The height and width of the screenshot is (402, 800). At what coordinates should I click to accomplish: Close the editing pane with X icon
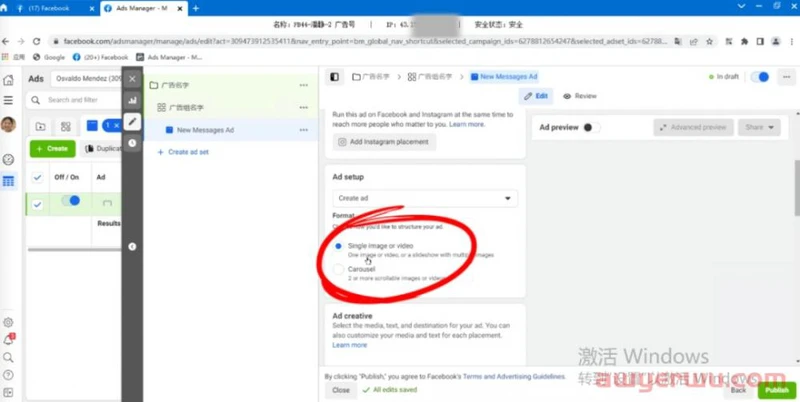click(x=132, y=79)
